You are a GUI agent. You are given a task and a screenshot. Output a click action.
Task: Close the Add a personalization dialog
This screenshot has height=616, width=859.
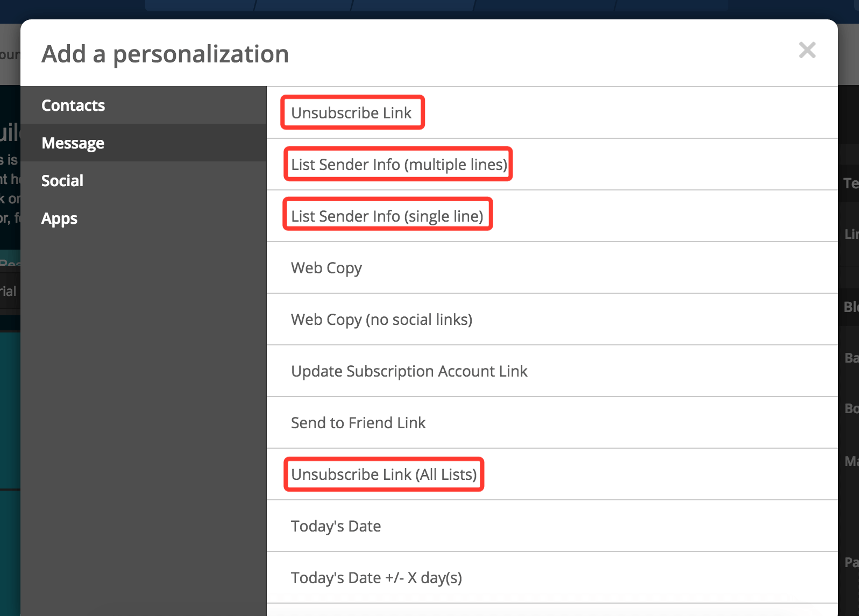click(x=807, y=51)
